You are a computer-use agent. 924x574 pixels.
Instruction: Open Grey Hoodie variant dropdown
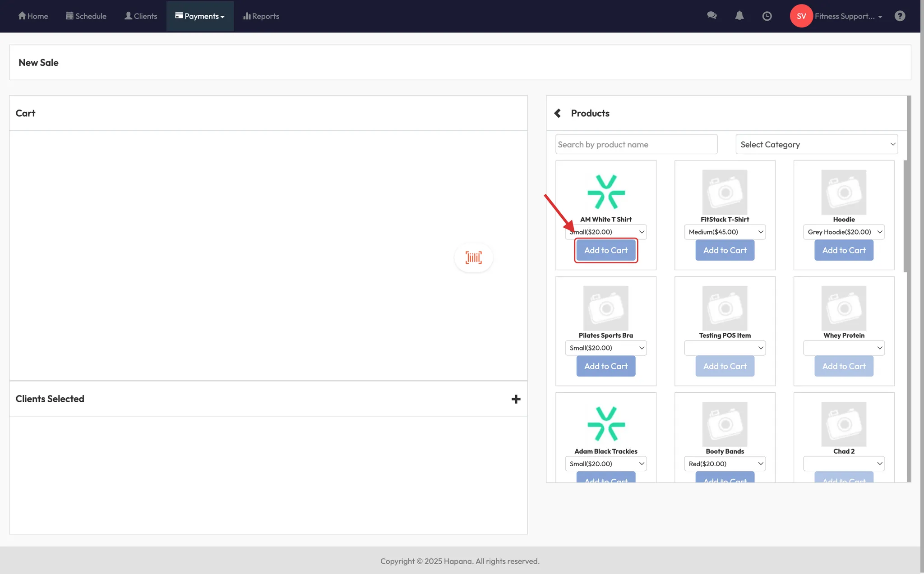click(x=844, y=232)
